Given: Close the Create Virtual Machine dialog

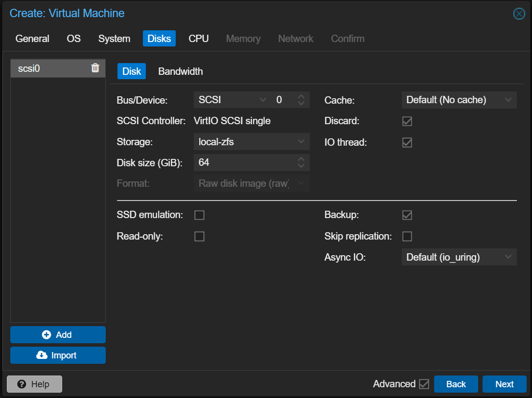Looking at the screenshot, I should (519, 14).
